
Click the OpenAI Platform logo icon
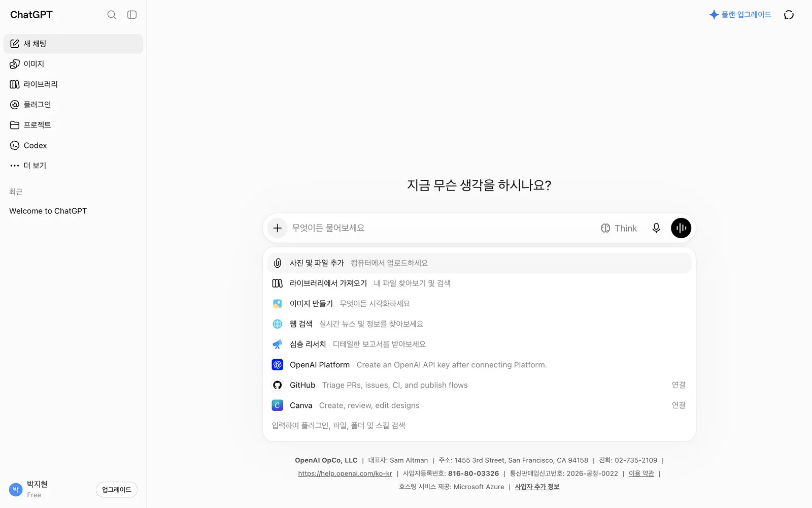coord(277,365)
